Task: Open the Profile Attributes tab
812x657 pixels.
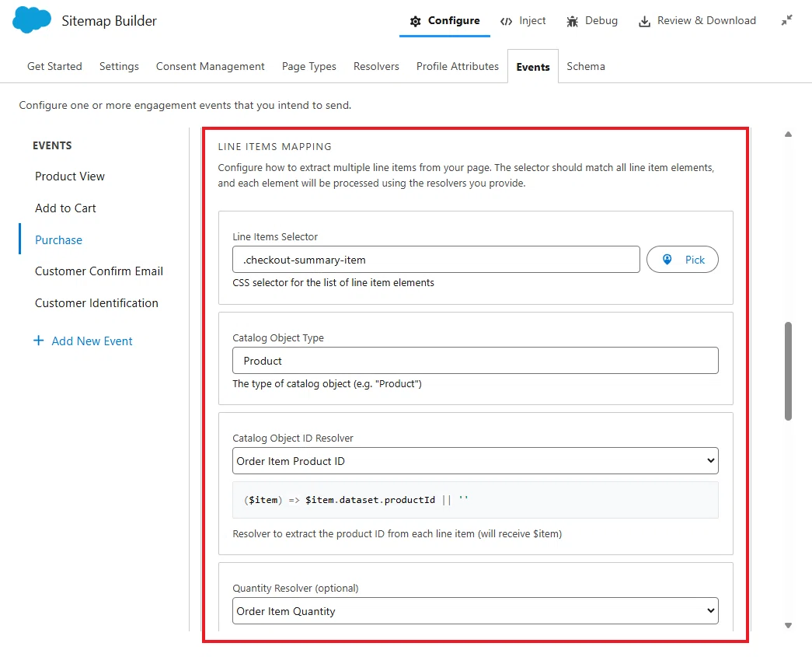Action: 458,66
